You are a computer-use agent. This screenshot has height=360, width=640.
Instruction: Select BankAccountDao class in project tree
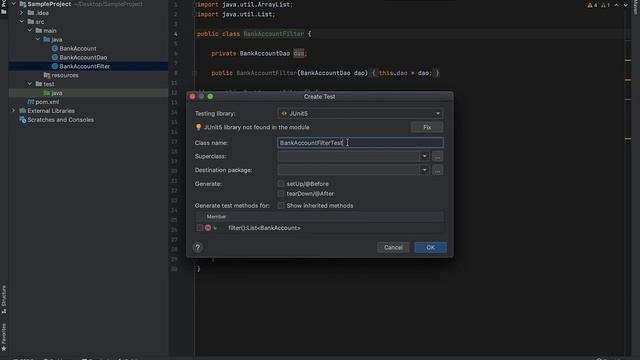click(x=83, y=58)
